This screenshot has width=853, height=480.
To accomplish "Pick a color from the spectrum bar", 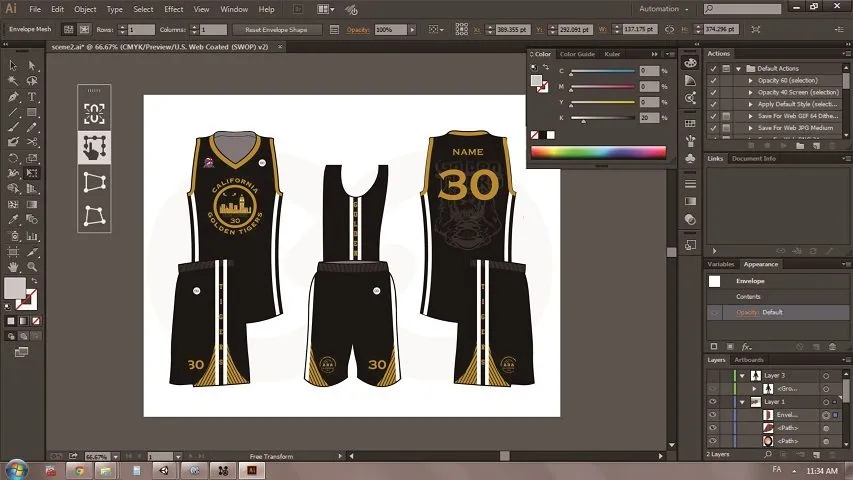I will pyautogui.click(x=598, y=152).
